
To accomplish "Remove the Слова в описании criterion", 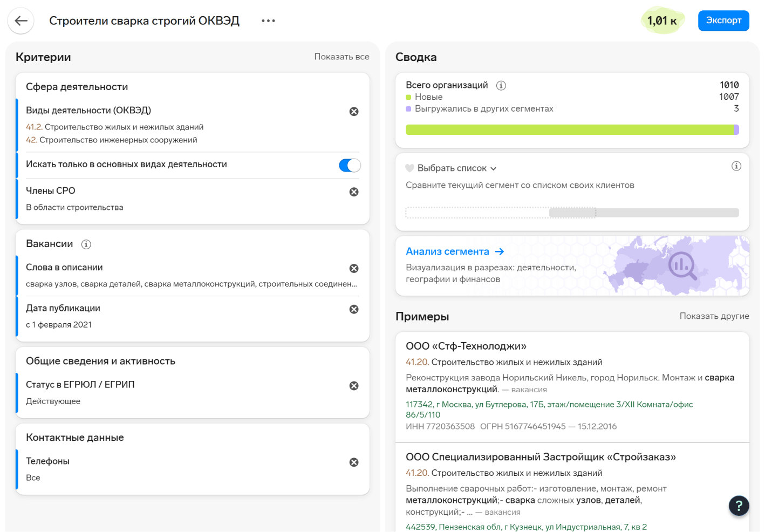I will [354, 269].
